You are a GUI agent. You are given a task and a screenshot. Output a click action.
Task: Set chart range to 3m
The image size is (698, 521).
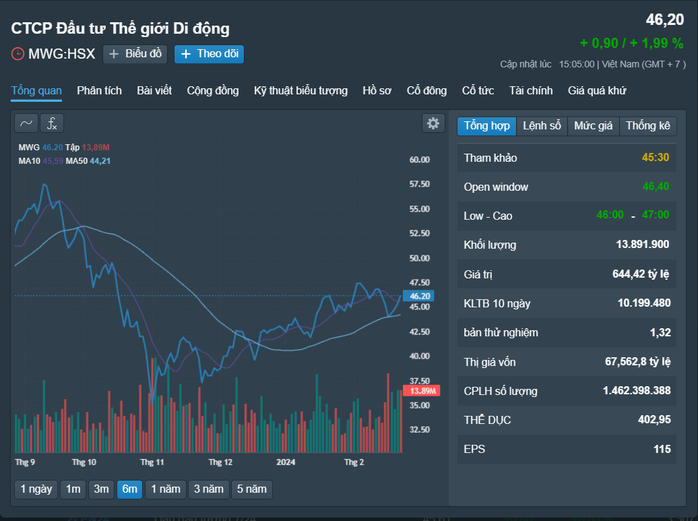(x=101, y=489)
